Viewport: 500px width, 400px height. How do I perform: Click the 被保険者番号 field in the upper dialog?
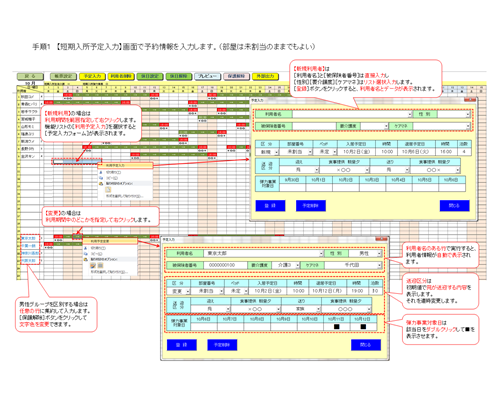(x=314, y=126)
